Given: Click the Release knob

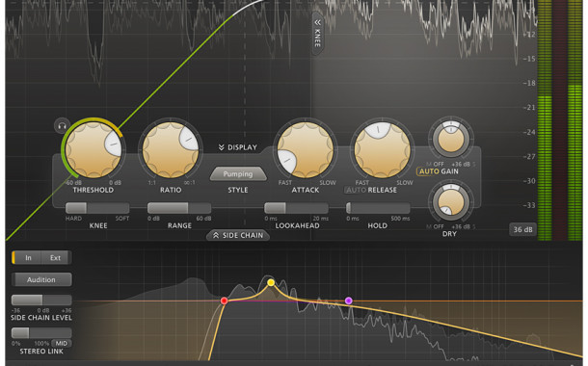Looking at the screenshot, I should [x=382, y=149].
